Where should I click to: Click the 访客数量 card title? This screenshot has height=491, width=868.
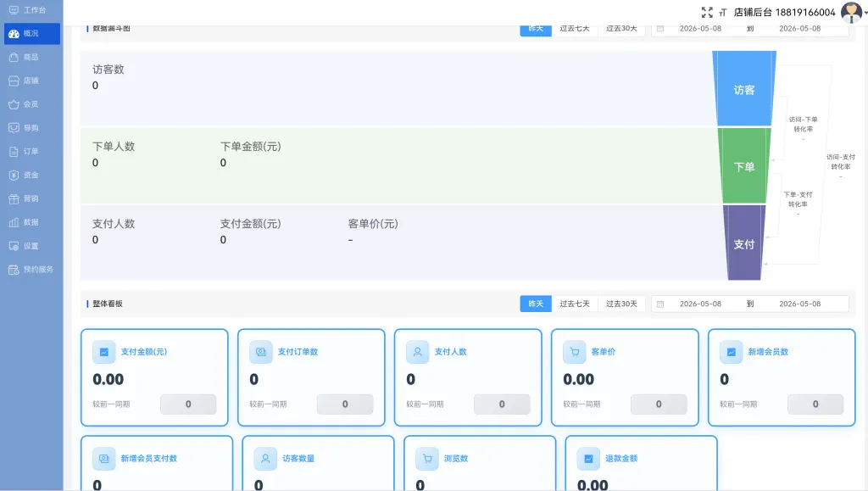pos(298,459)
